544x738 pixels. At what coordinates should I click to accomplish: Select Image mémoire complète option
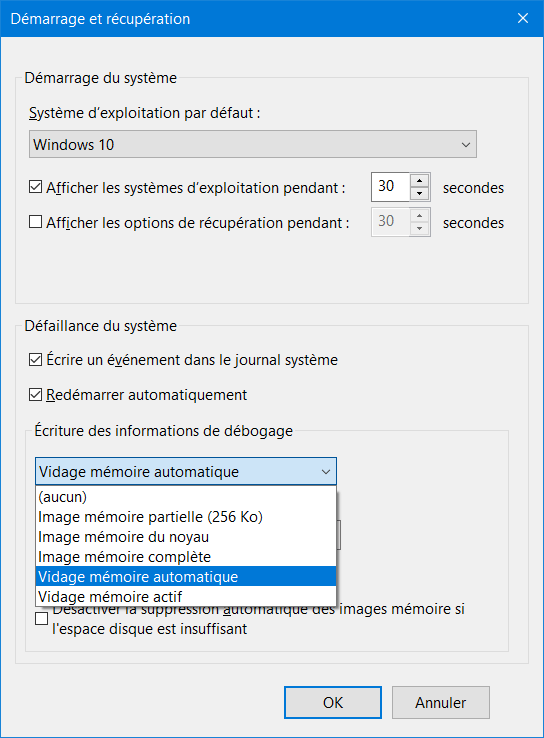186,557
